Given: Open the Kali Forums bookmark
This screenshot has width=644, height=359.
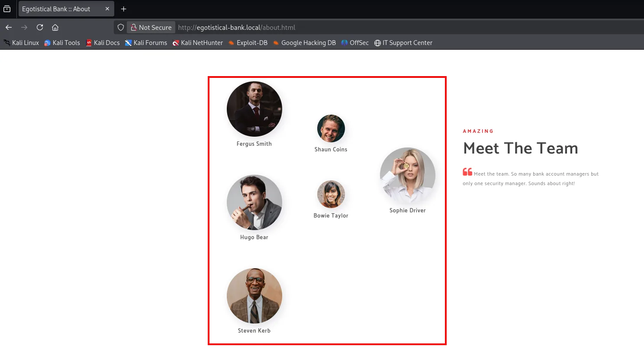Looking at the screenshot, I should (x=146, y=43).
